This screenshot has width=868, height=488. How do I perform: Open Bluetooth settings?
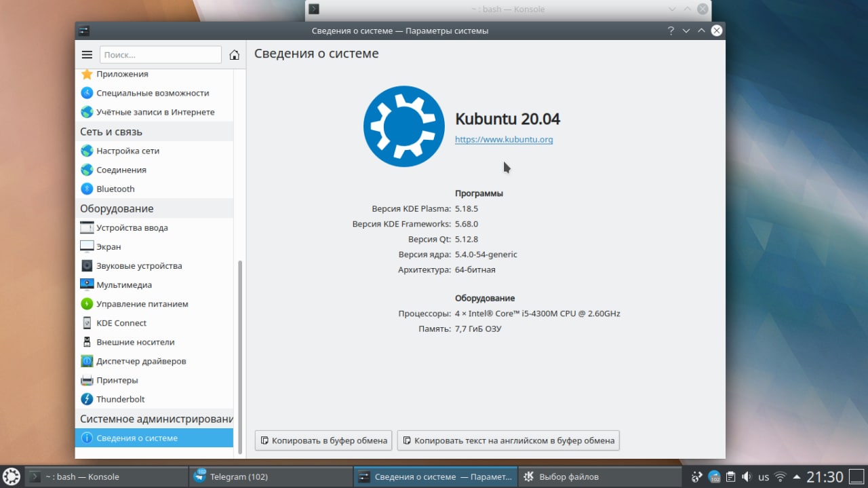point(154,189)
